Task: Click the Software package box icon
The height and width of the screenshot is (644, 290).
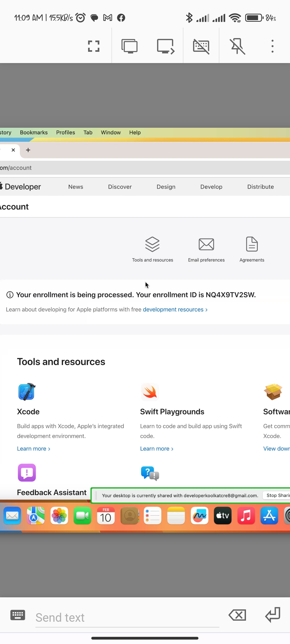Action: [273, 392]
